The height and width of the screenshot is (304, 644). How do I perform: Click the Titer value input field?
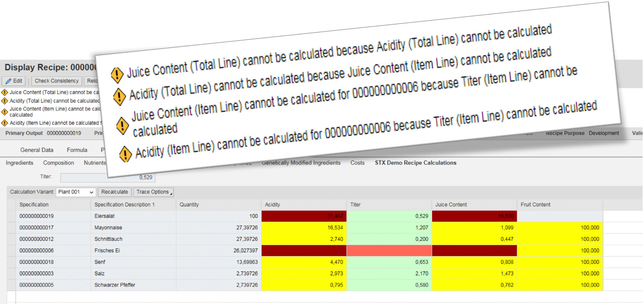click(108, 177)
